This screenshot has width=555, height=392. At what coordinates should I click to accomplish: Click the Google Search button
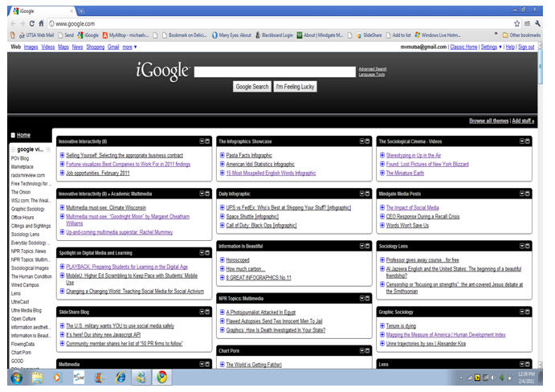[252, 87]
